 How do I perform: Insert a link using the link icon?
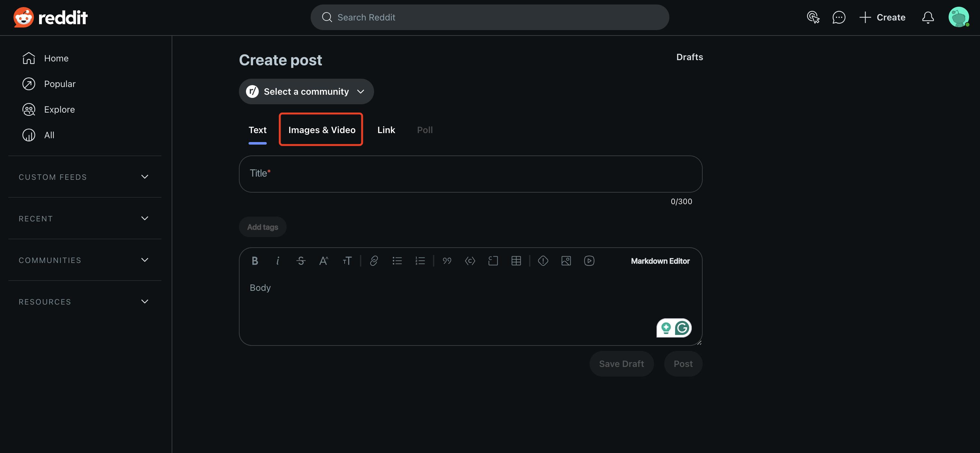point(374,261)
